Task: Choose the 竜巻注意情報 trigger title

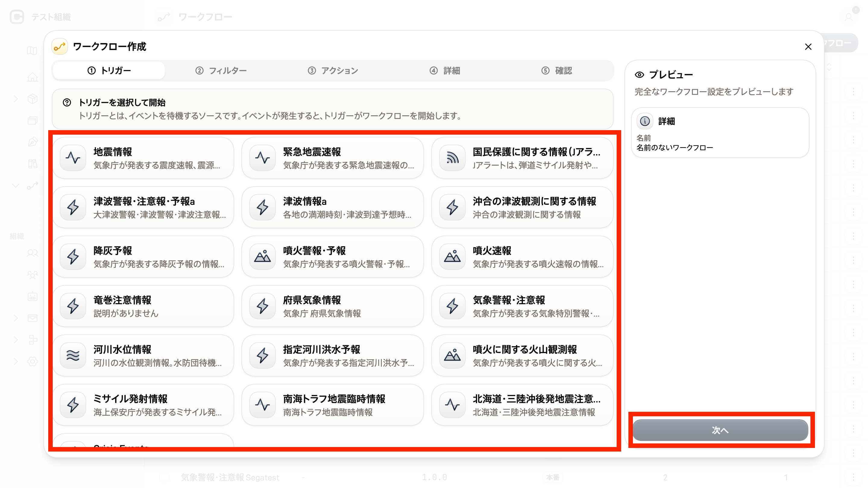Action: tap(122, 300)
